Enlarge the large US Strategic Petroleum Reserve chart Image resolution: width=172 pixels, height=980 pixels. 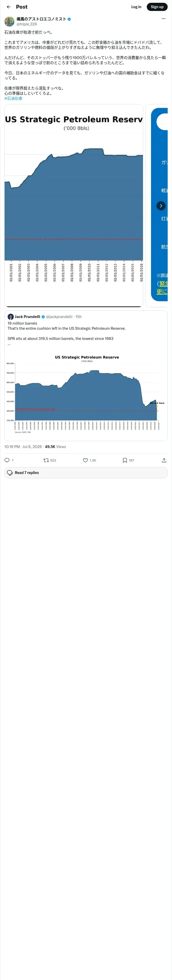(74, 205)
